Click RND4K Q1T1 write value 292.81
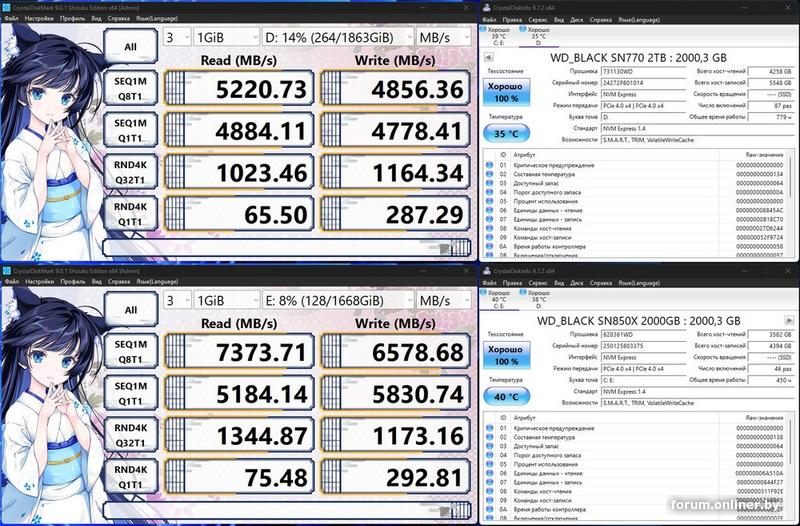The width and height of the screenshot is (800, 526). coord(395,477)
